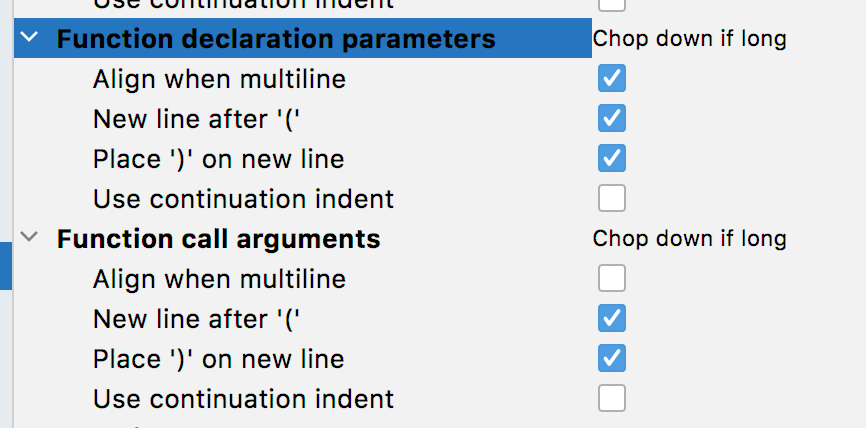Collapse the Function call arguments section chevron
The height and width of the screenshot is (428, 866).
pos(29,239)
